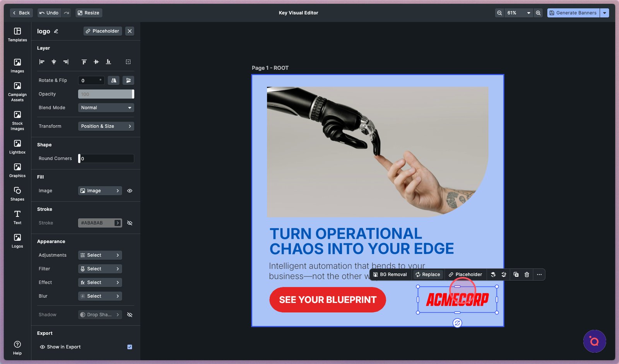Align layer to top edge
Viewport: 619px width, 364px height.
(84, 62)
